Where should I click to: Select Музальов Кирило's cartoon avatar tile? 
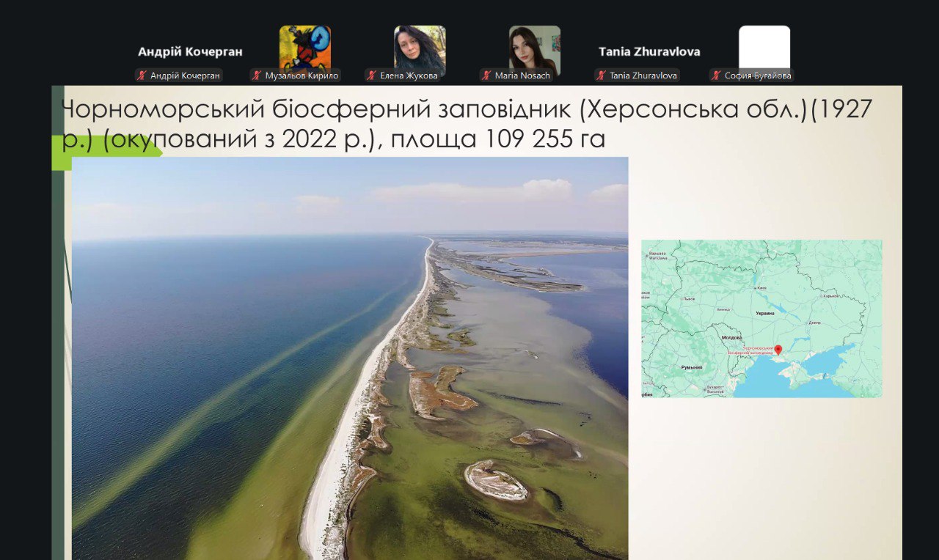click(x=304, y=47)
